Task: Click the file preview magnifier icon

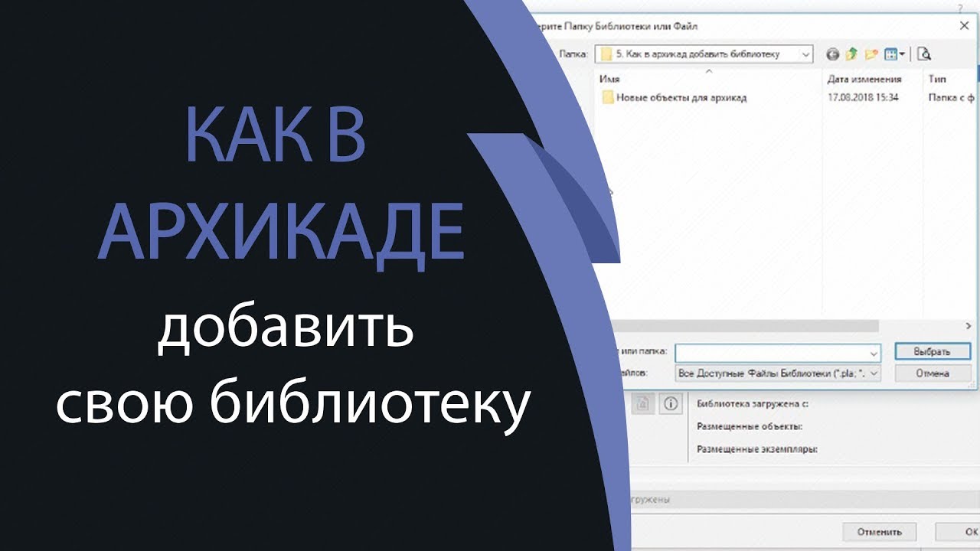Action: [x=924, y=54]
